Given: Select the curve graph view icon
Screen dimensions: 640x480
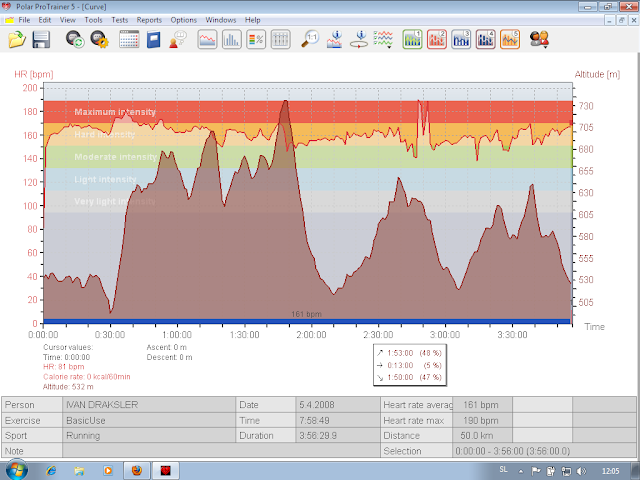Looking at the screenshot, I should [207, 40].
